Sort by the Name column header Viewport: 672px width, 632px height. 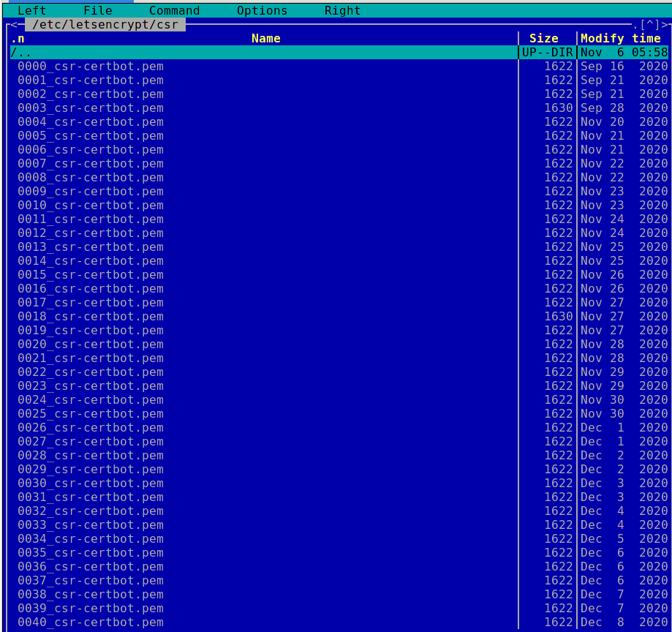[265, 39]
